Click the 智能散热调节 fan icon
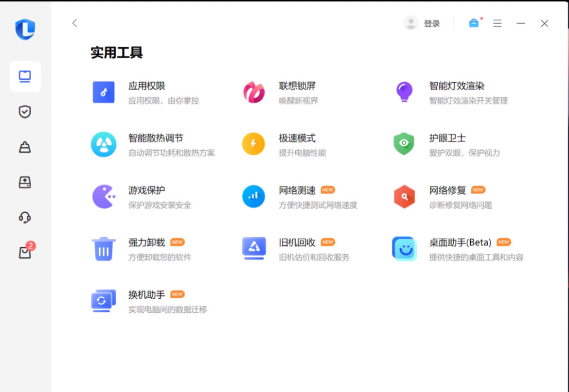 coord(104,145)
